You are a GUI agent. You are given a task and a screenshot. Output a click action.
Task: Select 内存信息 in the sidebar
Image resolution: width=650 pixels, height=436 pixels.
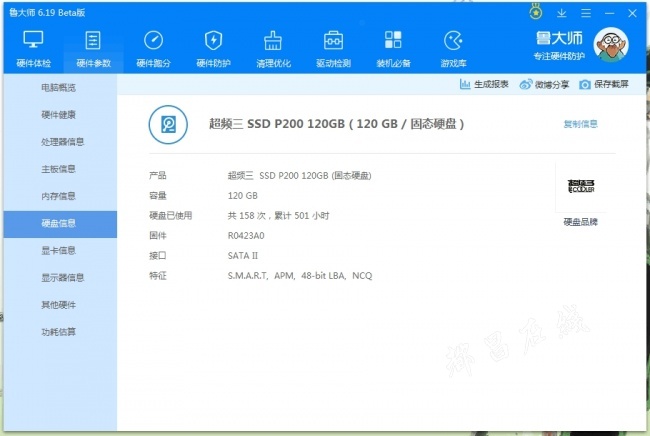point(58,196)
